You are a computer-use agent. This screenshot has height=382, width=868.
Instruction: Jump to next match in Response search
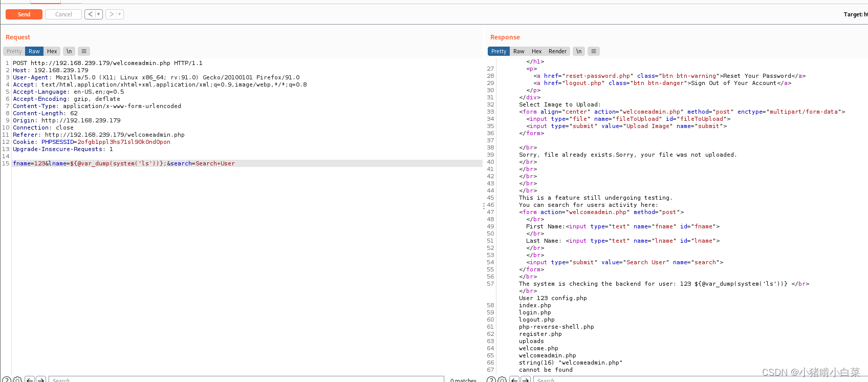(526, 380)
